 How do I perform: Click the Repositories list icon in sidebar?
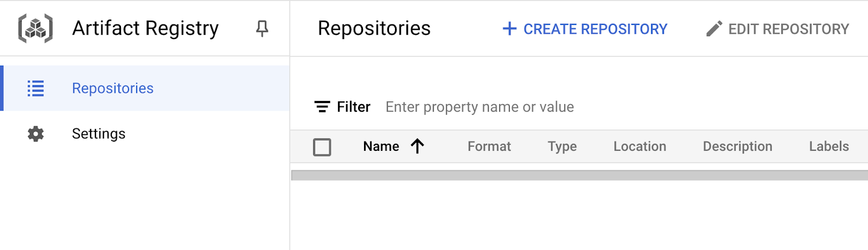coord(36,88)
